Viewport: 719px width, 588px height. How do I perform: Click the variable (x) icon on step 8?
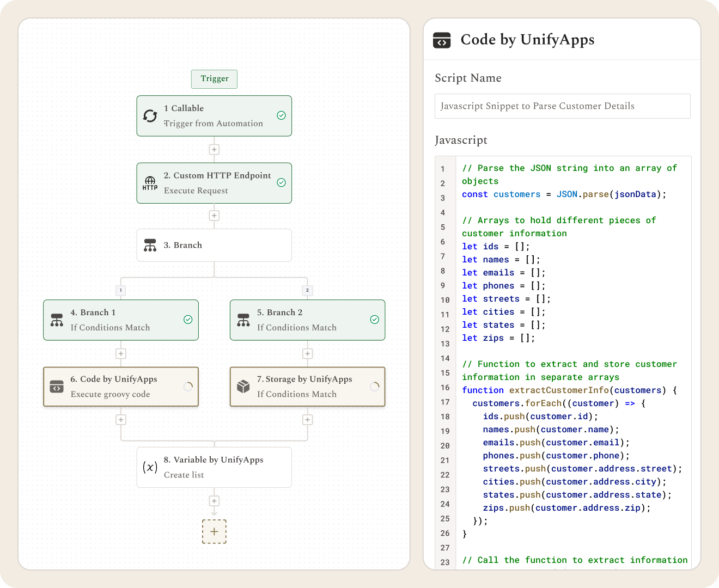[x=150, y=467]
